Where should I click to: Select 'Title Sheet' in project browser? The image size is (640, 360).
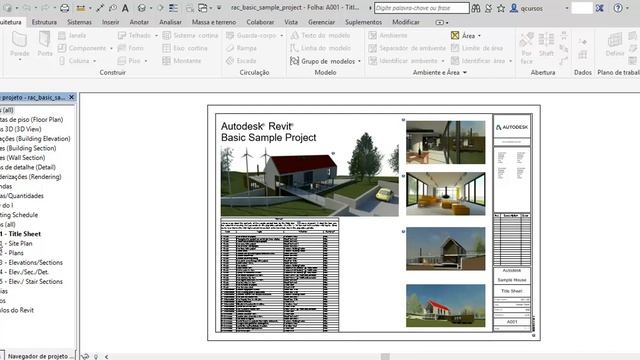click(25, 234)
